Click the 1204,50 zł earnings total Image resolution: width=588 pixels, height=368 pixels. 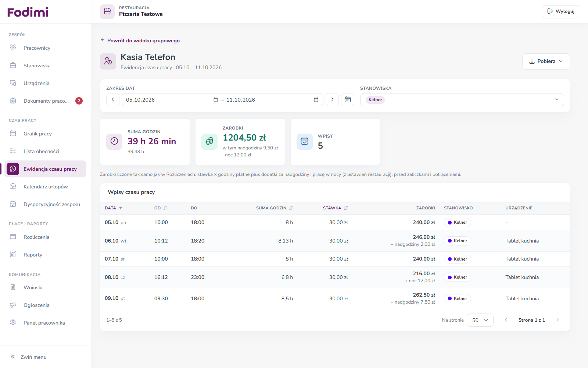(x=244, y=138)
